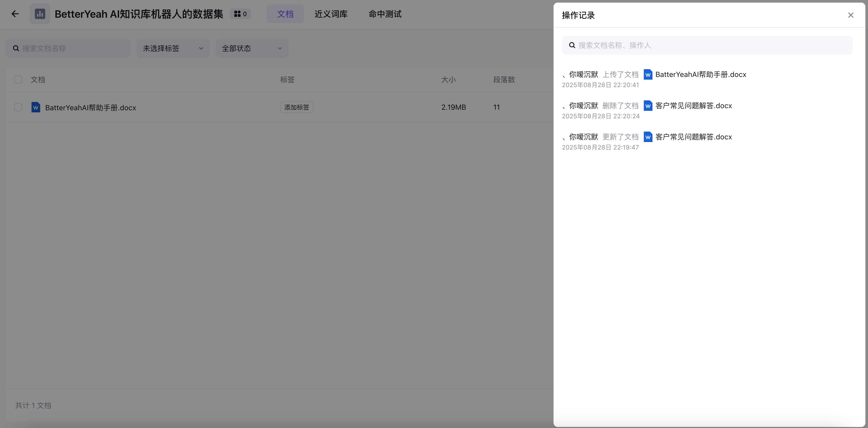
Task: Open BatterYeahAI帮助手册.docx from the document table
Action: click(91, 108)
